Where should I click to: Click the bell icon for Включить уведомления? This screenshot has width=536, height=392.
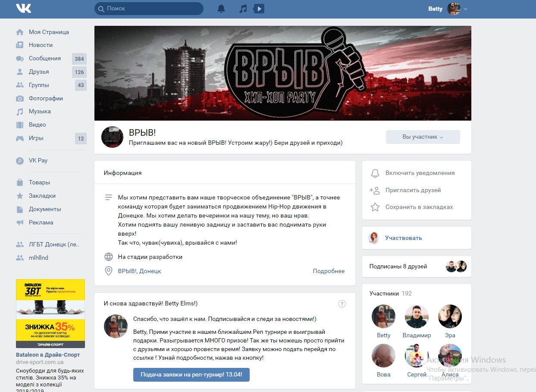coord(375,173)
